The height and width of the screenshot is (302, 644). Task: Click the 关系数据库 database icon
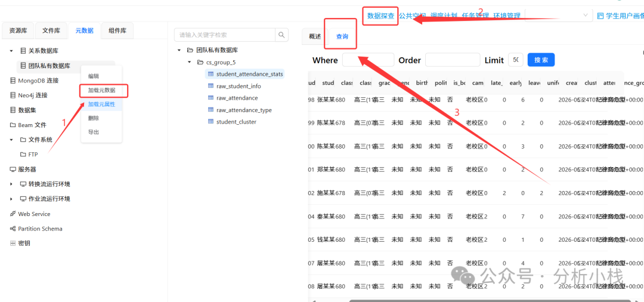pyautogui.click(x=23, y=51)
